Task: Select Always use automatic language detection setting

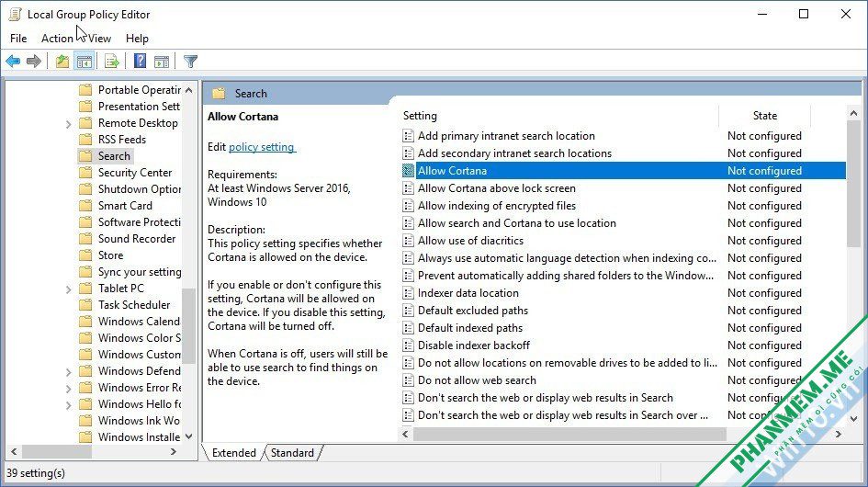Action: pyautogui.click(x=567, y=258)
